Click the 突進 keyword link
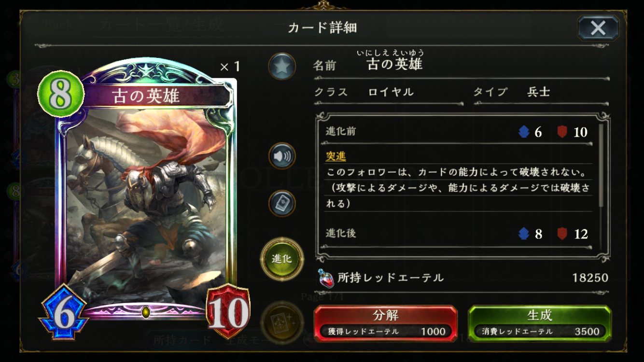The height and width of the screenshot is (362, 644). coord(336,156)
